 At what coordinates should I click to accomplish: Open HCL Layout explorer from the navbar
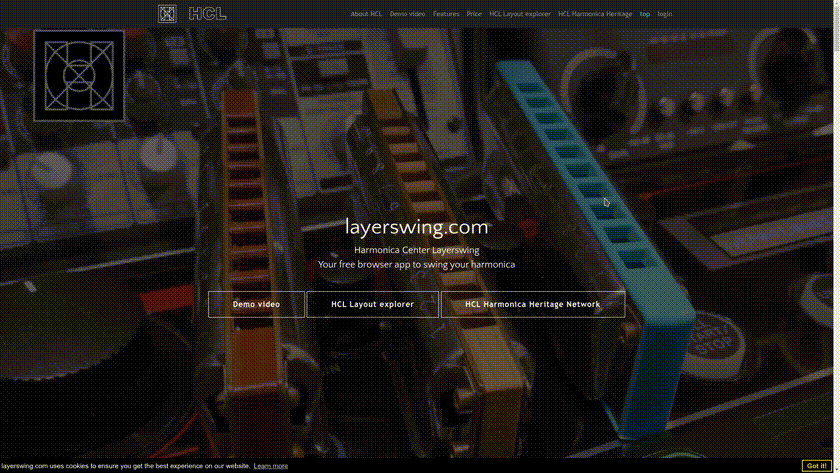520,14
